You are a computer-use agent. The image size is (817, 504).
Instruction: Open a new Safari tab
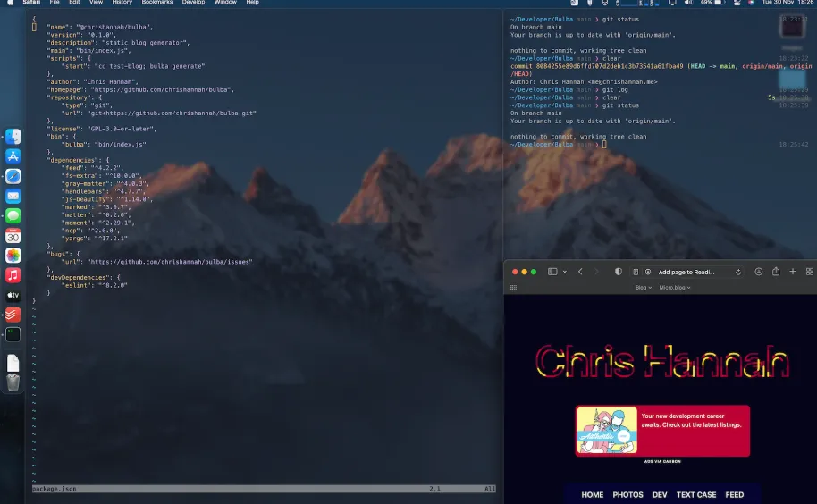(x=793, y=272)
